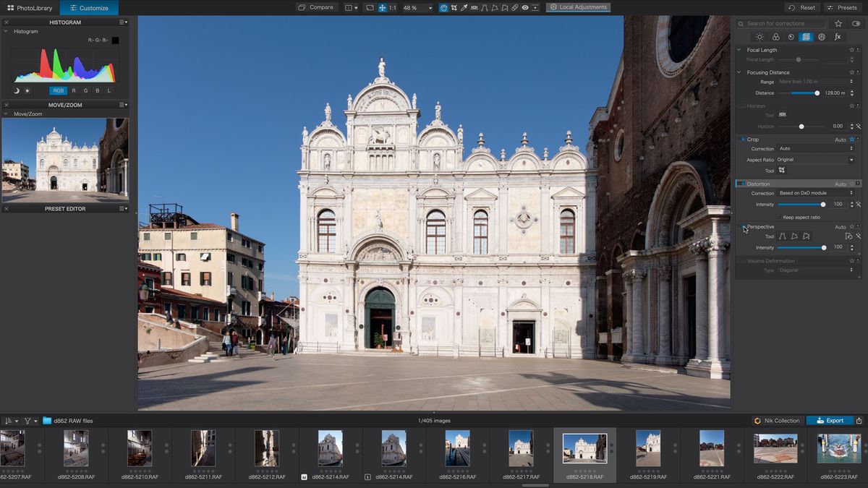868x488 pixels.
Task: Toggle the Crop correction on/off switch
Action: (x=742, y=140)
